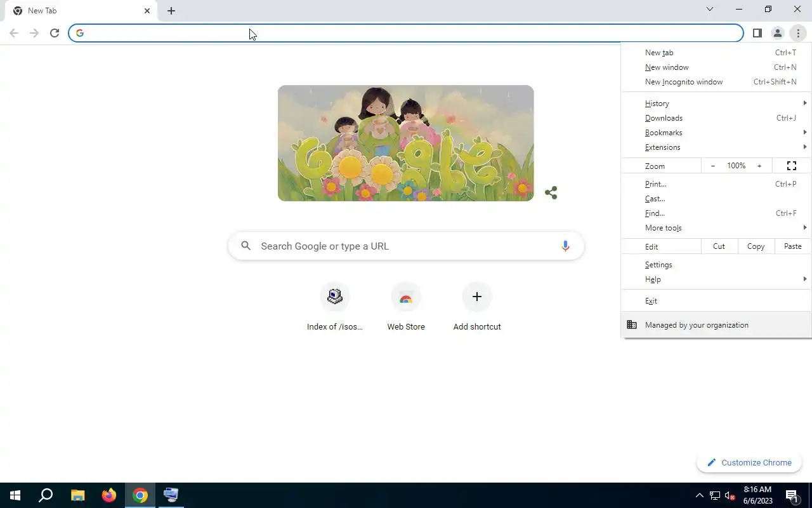The height and width of the screenshot is (508, 812).
Task: Open the Index of /isos shortcut
Action: pyautogui.click(x=335, y=307)
